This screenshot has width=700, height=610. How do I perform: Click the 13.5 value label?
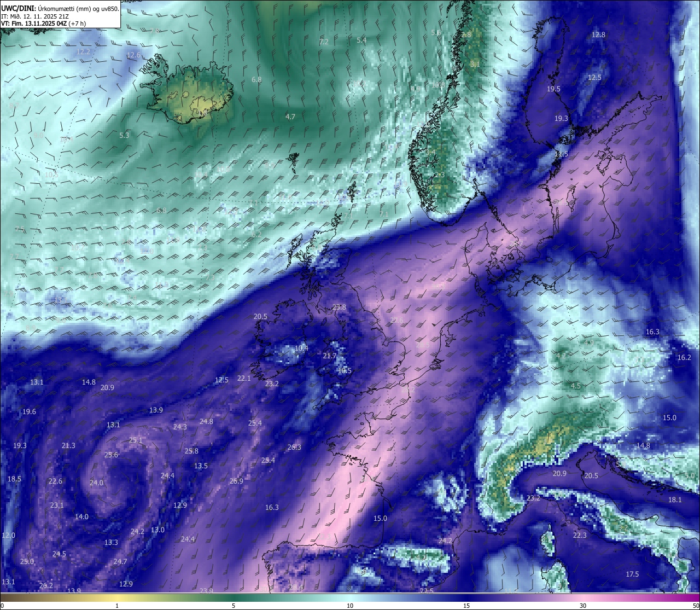pos(201,466)
